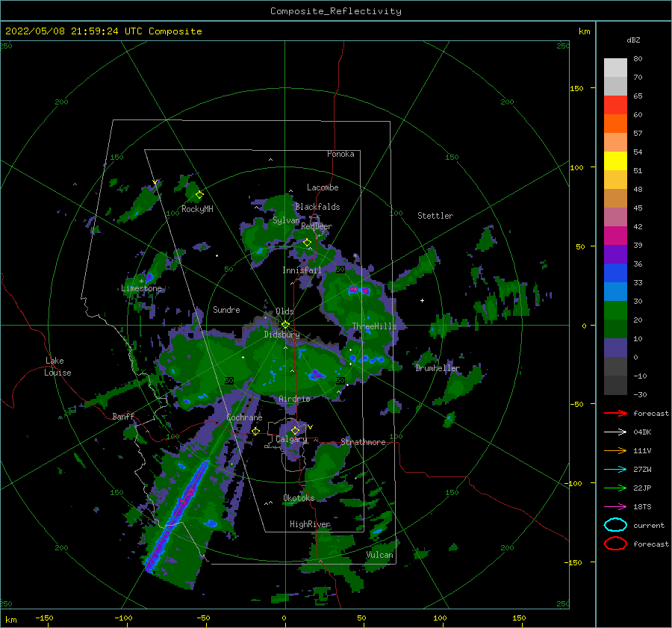The width and height of the screenshot is (672, 628).
Task: Click the yellow diamond marker near RedDeer
Action: pos(307,243)
